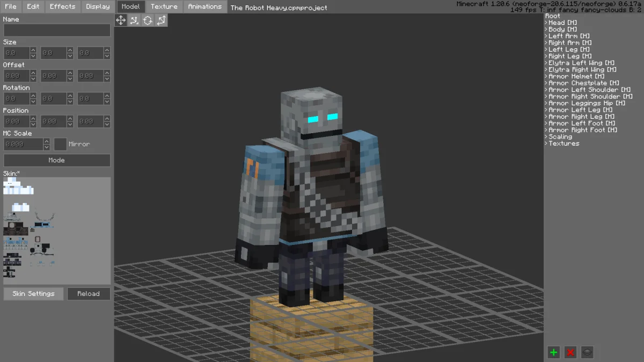Increase Size X with its up arrow
Viewport: 644px width, 362px height.
coord(33,50)
